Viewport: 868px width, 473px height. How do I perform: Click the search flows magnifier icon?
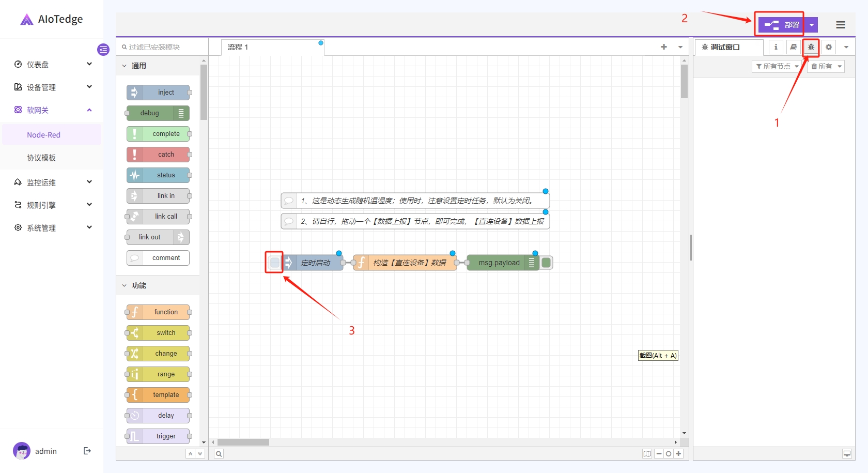(219, 454)
